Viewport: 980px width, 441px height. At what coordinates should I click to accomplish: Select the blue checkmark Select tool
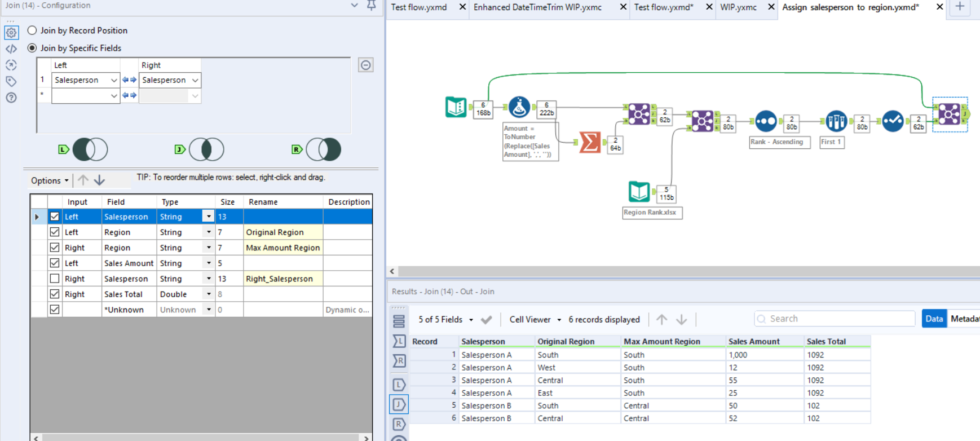tap(893, 121)
